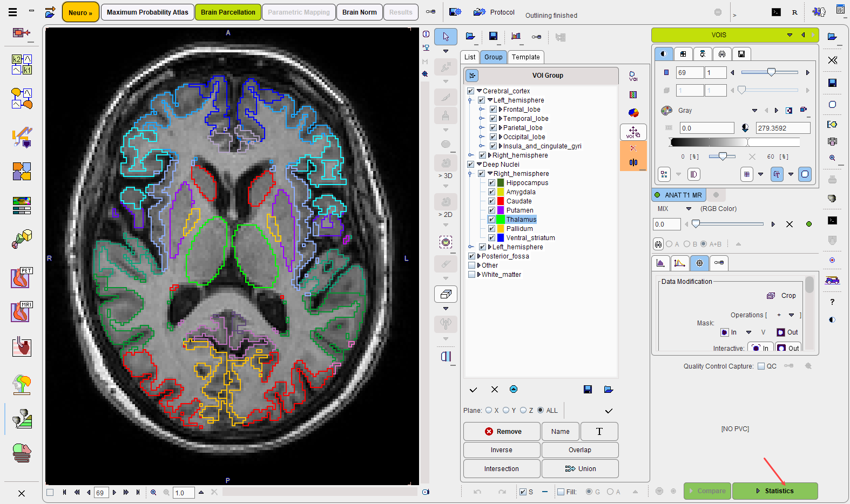The image size is (850, 504).
Task: Open the VOI statistics histogram icon
Action: (x=516, y=36)
